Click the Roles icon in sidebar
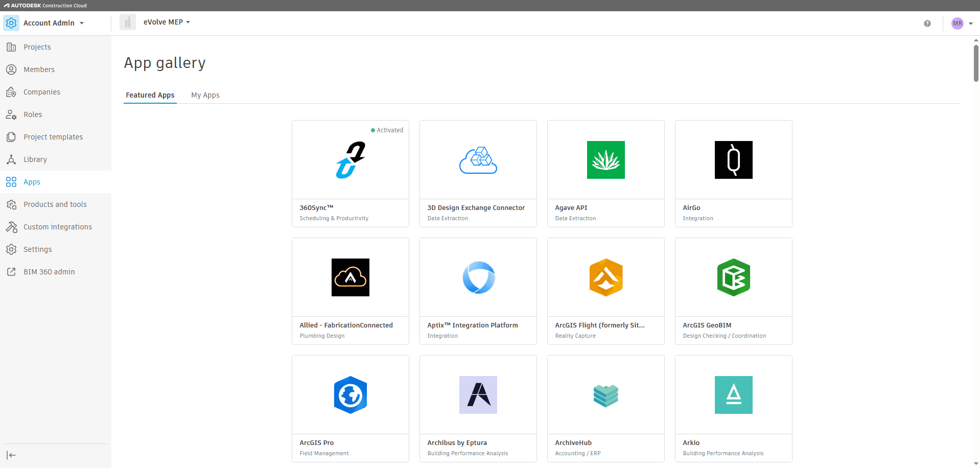The height and width of the screenshot is (468, 980). coord(11,114)
